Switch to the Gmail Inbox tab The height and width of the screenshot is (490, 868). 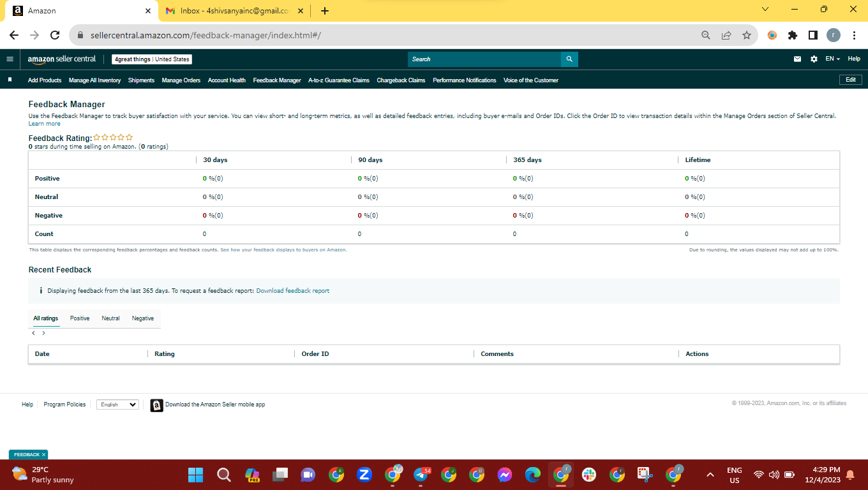234,11
